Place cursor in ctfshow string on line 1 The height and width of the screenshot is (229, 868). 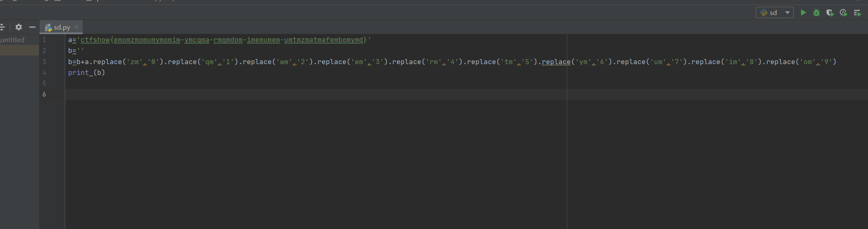coord(224,40)
